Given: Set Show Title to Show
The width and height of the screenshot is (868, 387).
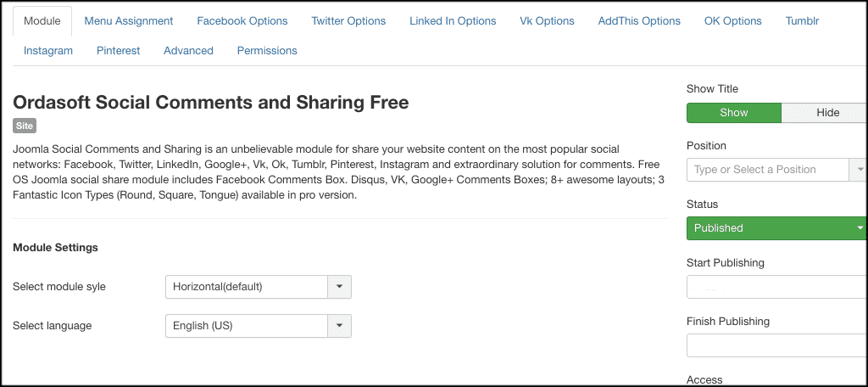Looking at the screenshot, I should [x=733, y=113].
